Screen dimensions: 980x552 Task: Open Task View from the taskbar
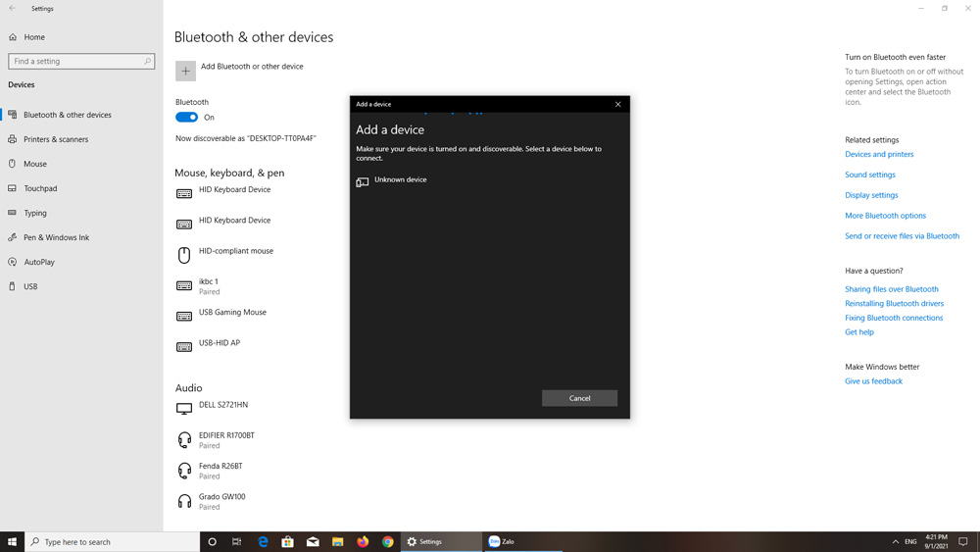point(236,542)
